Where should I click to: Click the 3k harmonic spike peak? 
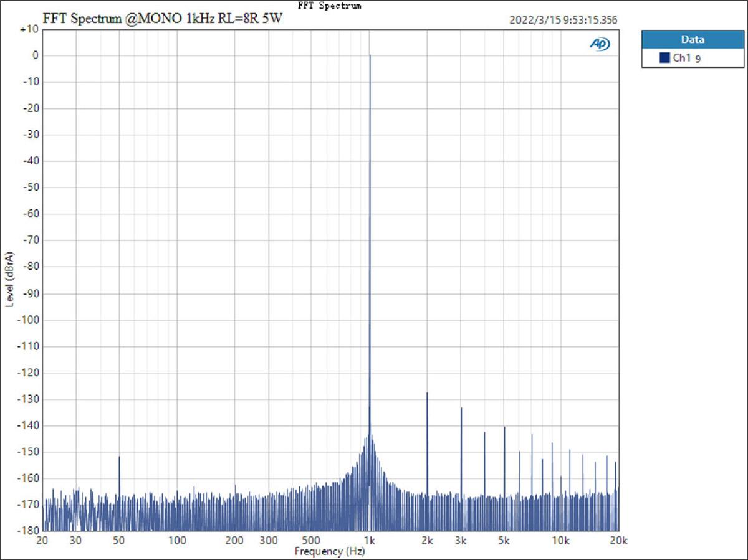click(461, 408)
